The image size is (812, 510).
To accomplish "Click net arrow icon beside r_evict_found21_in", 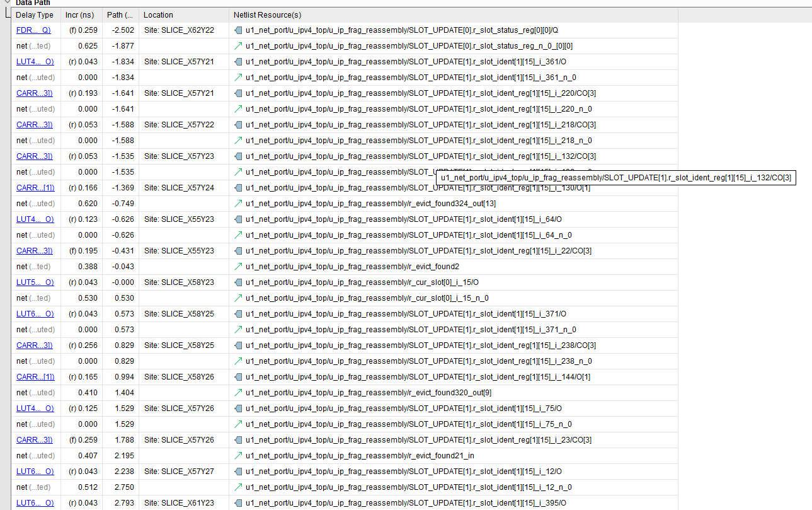I will (237, 456).
